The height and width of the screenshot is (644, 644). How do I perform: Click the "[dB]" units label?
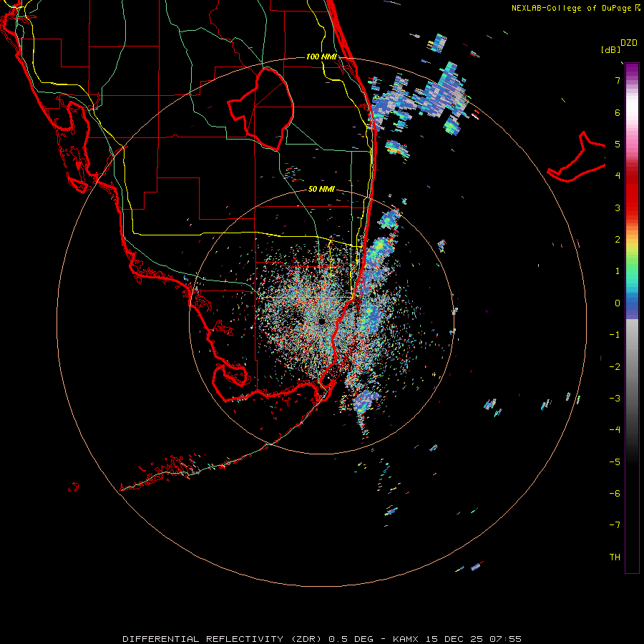click(611, 50)
